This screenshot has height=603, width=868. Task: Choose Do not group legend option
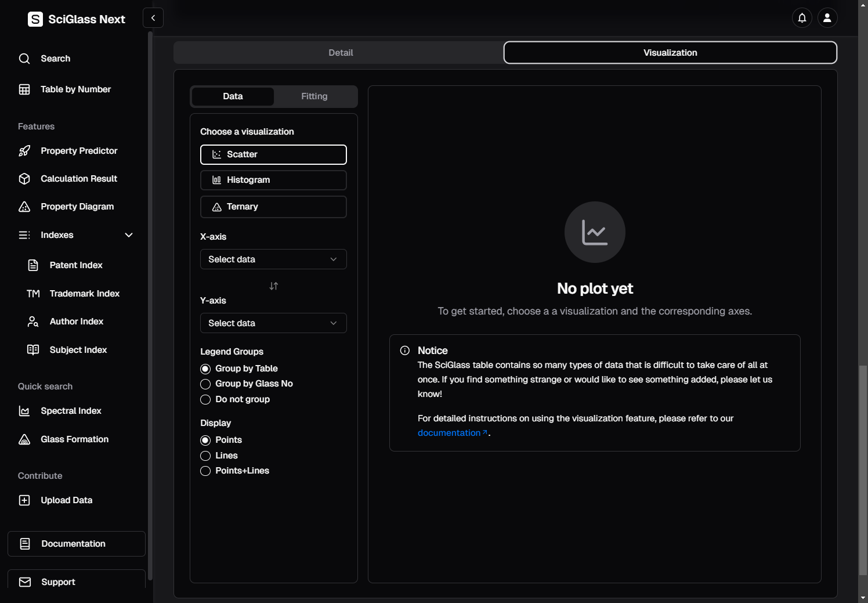[205, 400]
